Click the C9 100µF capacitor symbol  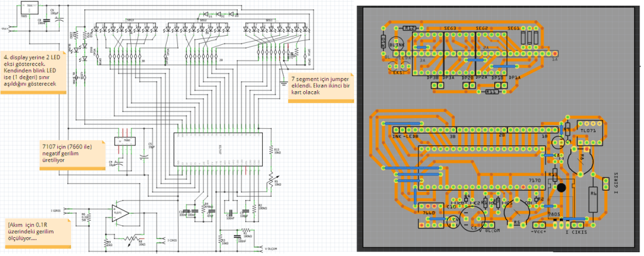coord(60,18)
